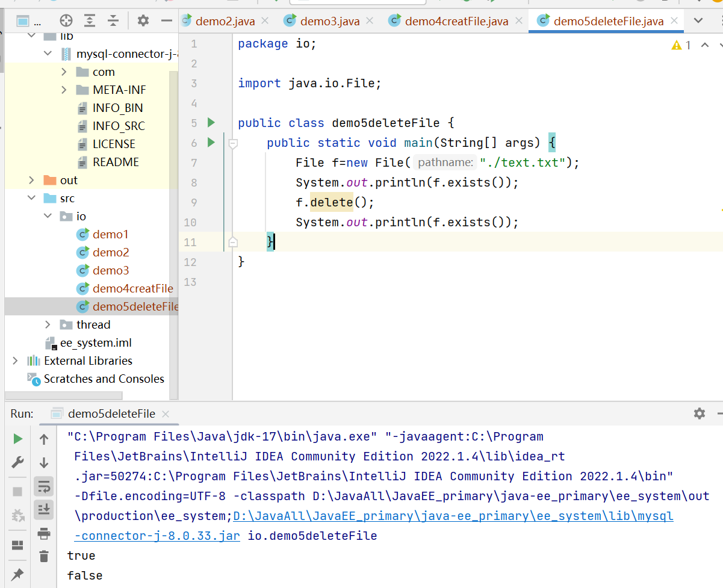Run main method from line 6 gutter

211,143
